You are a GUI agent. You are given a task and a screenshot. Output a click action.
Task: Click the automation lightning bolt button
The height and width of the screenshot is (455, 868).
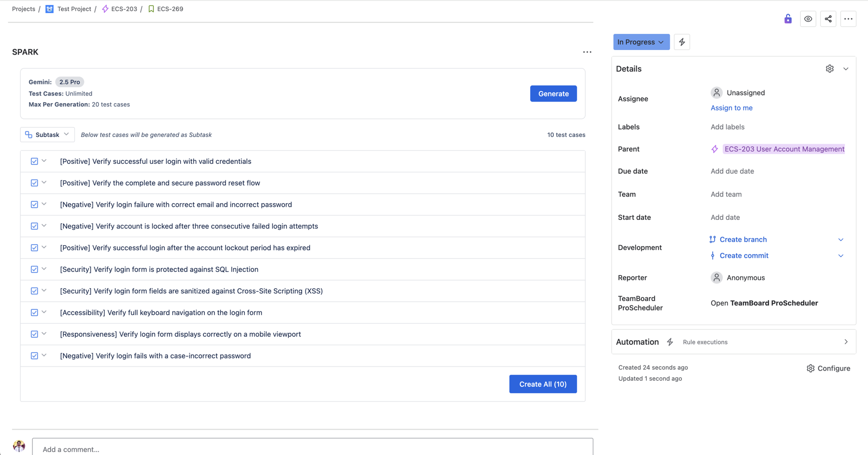(682, 42)
